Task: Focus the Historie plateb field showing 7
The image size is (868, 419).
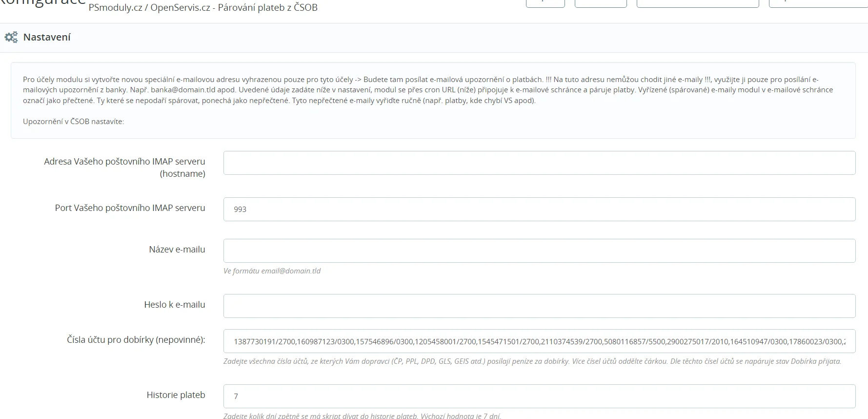Action: point(539,396)
